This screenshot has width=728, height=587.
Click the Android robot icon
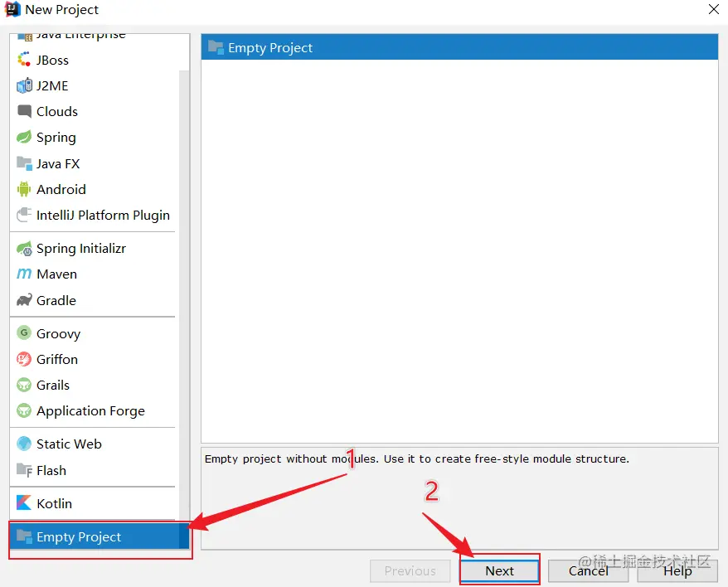[x=24, y=189]
